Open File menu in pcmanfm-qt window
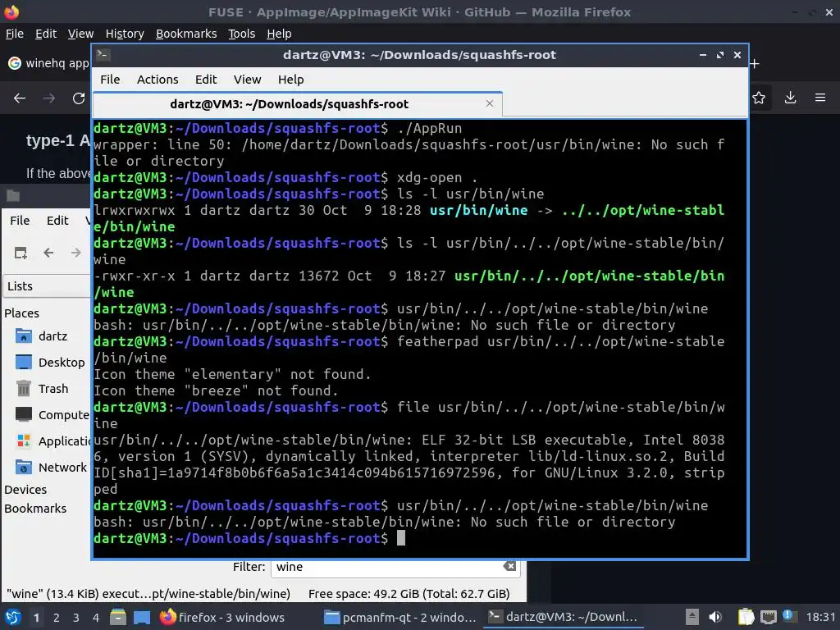This screenshot has height=630, width=840. 20,221
